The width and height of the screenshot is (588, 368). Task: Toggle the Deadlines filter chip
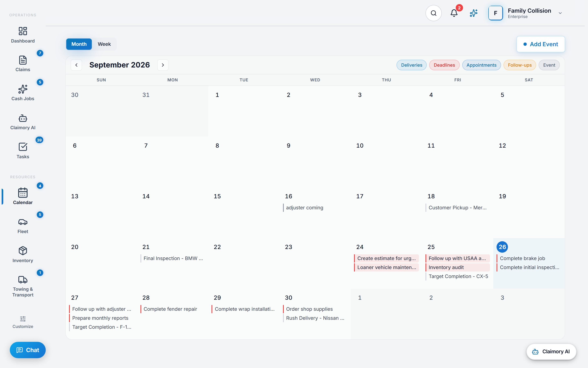(x=444, y=65)
